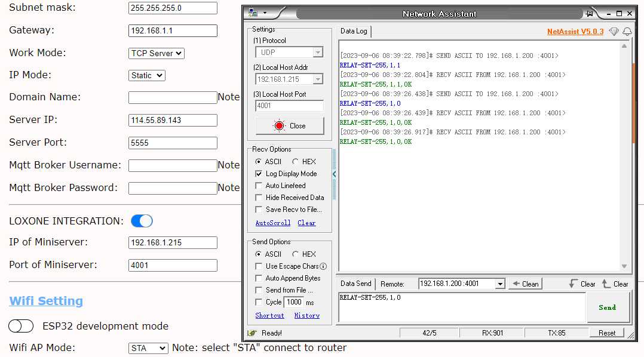Click the pin window icon in title bar
This screenshot has width=644, height=357.
pos(590,13)
